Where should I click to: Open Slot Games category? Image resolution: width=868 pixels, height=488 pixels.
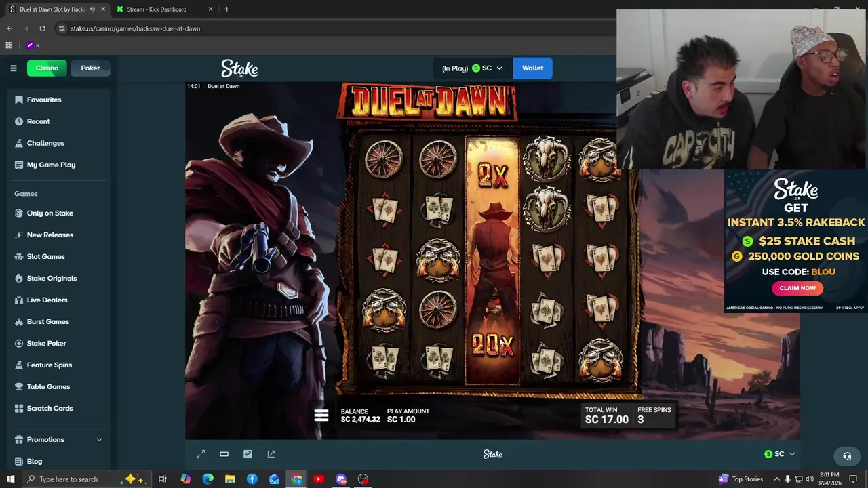pyautogui.click(x=45, y=256)
